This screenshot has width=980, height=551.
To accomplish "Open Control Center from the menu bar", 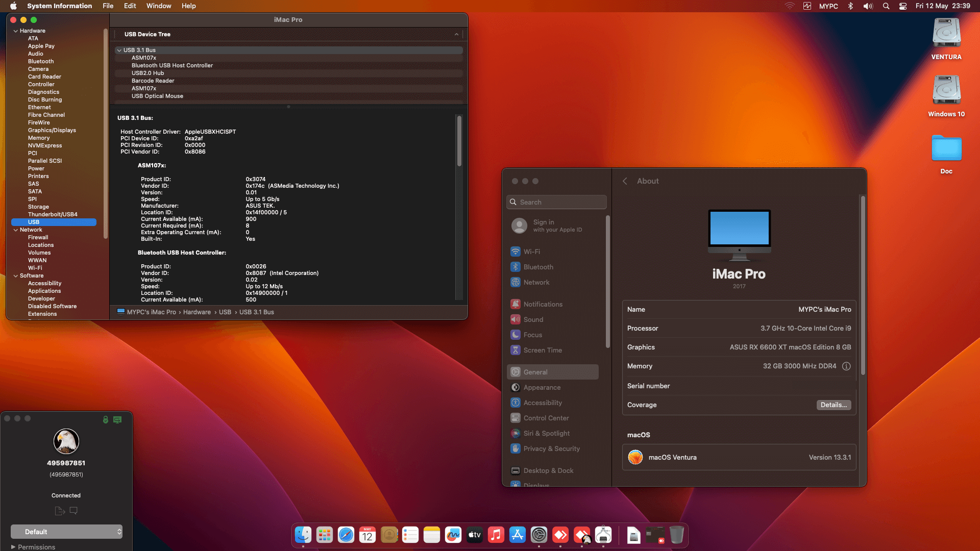I will [903, 6].
